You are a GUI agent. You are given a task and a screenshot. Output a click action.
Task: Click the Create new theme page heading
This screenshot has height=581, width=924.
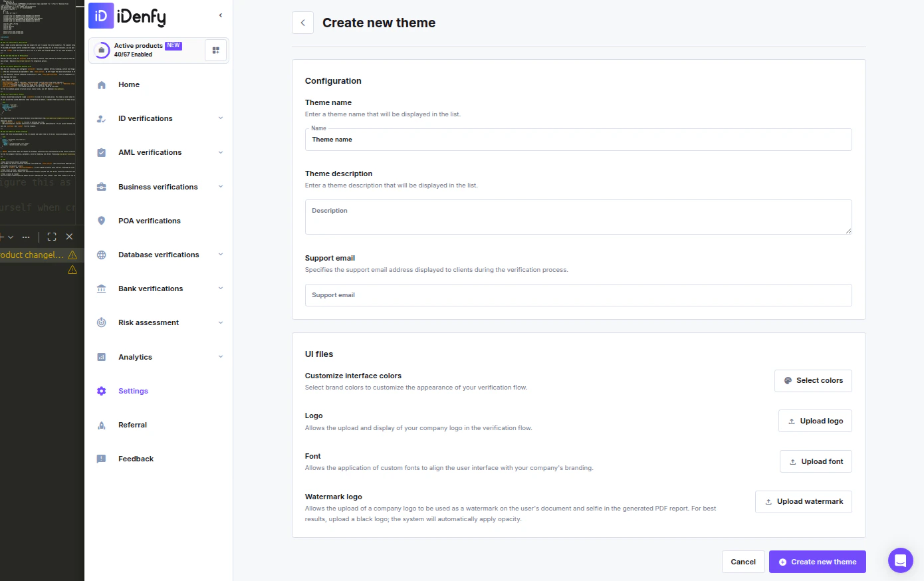(x=379, y=23)
